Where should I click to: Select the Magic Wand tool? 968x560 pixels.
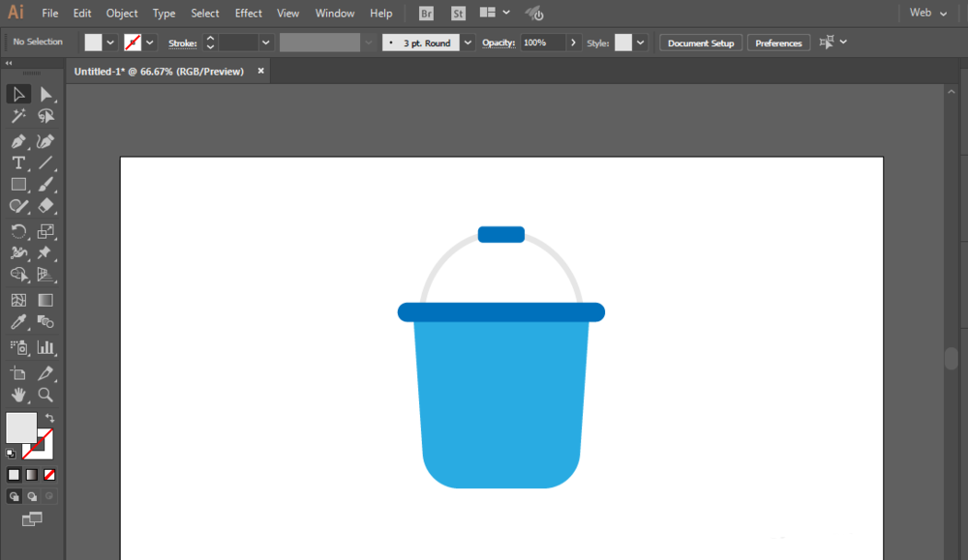pos(18,117)
